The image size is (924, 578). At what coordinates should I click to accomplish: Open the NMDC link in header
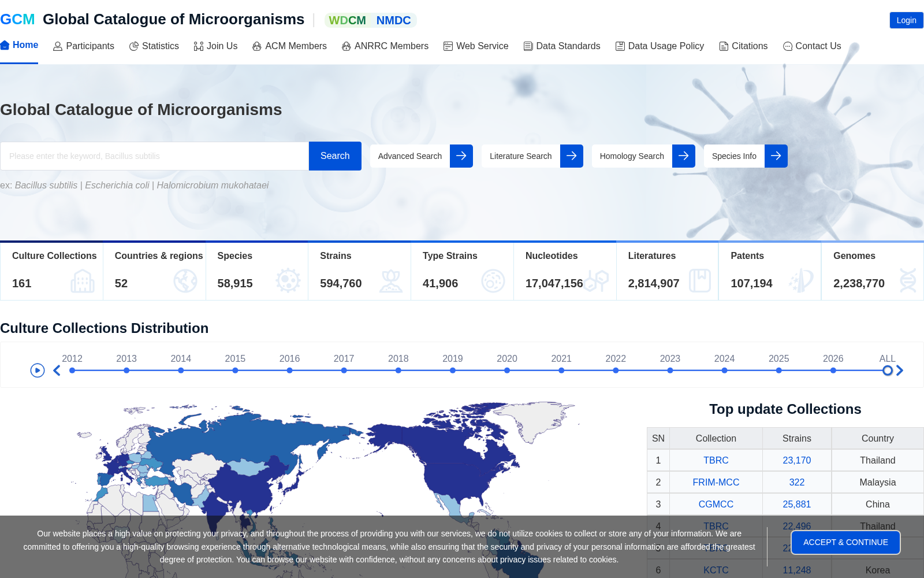393,20
